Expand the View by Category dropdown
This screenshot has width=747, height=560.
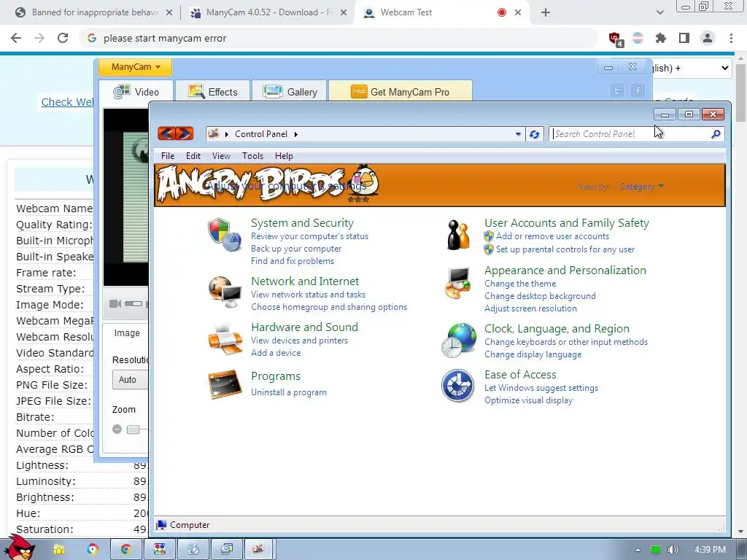click(642, 187)
